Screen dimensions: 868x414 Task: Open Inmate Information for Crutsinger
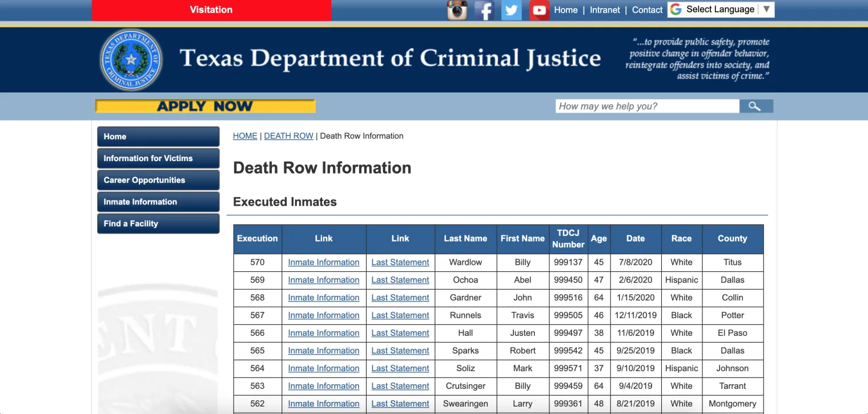(x=324, y=386)
